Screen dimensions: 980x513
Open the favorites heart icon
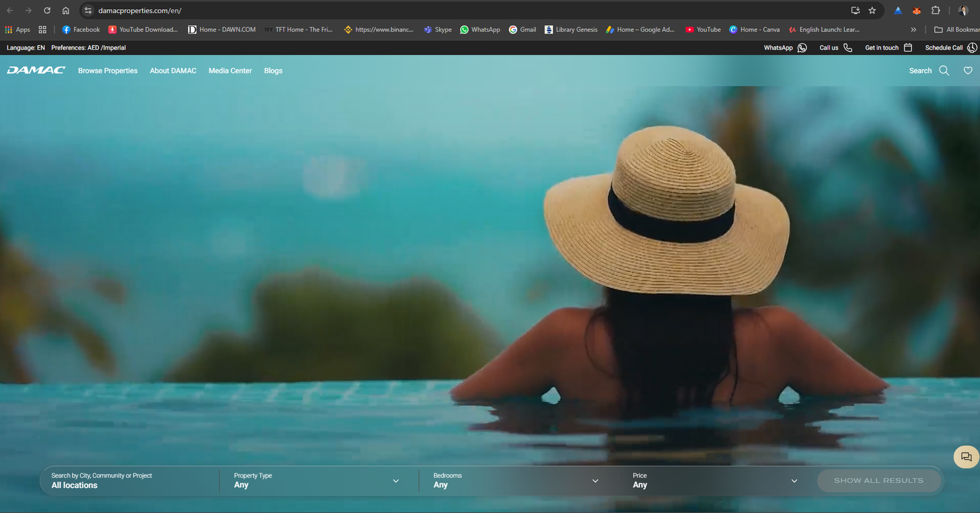(x=968, y=70)
